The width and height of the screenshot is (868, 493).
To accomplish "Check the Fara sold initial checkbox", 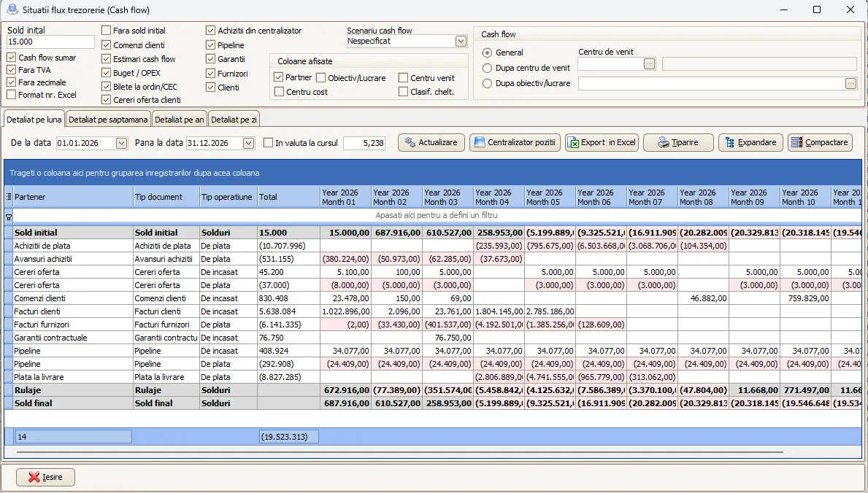I will (107, 31).
